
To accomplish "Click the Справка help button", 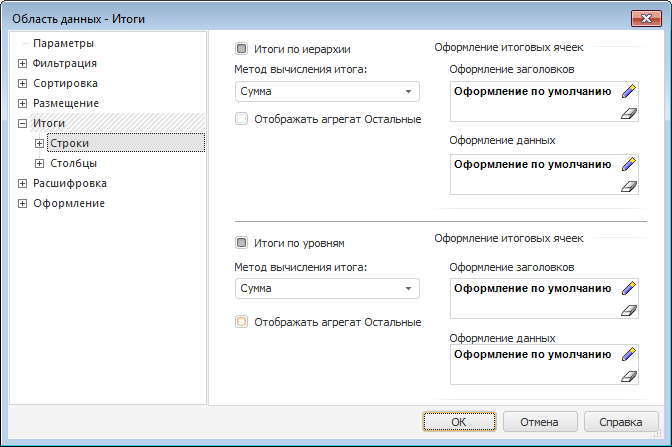I will click(x=620, y=422).
